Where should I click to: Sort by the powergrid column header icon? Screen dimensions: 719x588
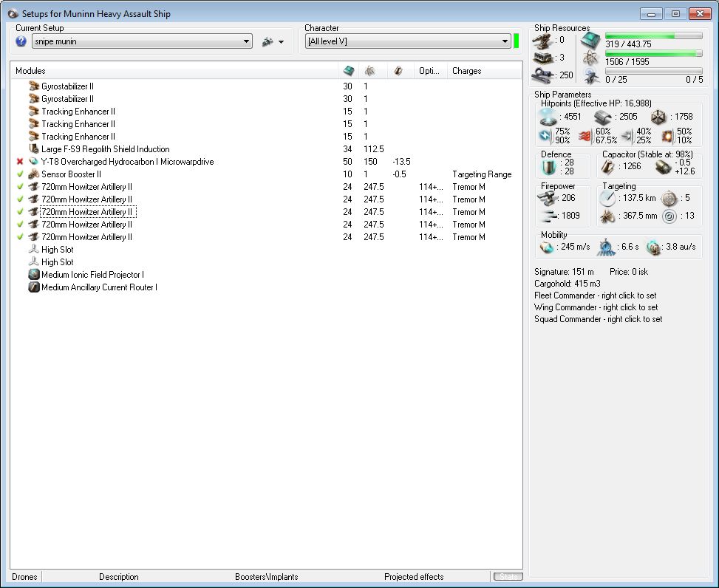(369, 71)
